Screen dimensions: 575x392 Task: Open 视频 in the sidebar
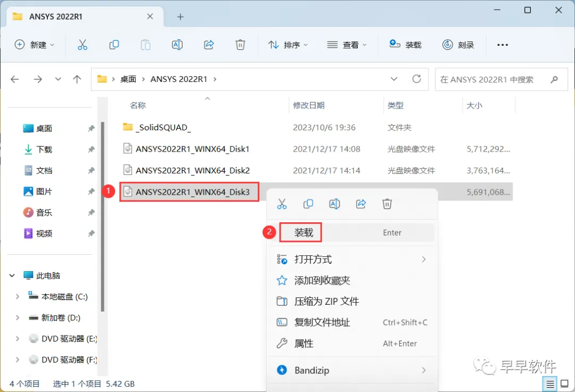(x=44, y=233)
